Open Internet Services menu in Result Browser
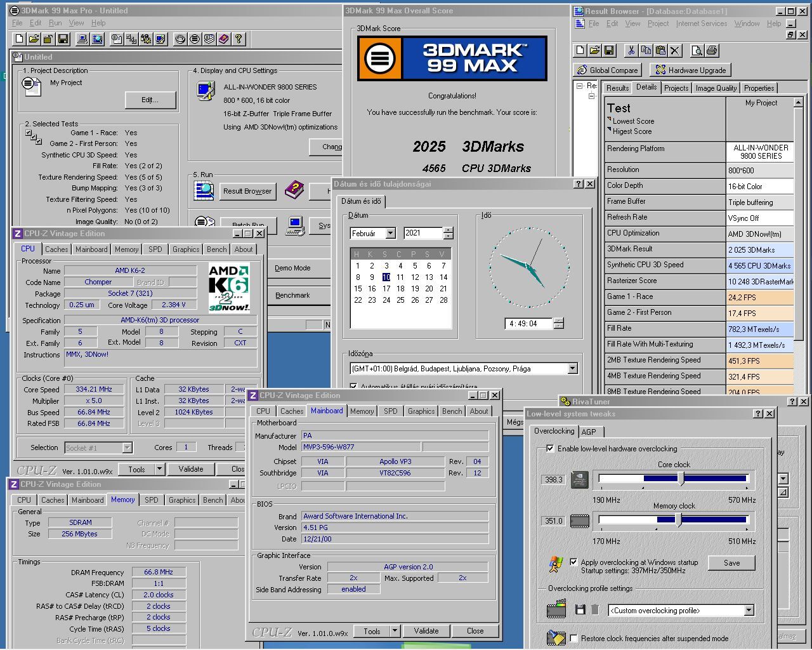812x650 pixels. [701, 23]
